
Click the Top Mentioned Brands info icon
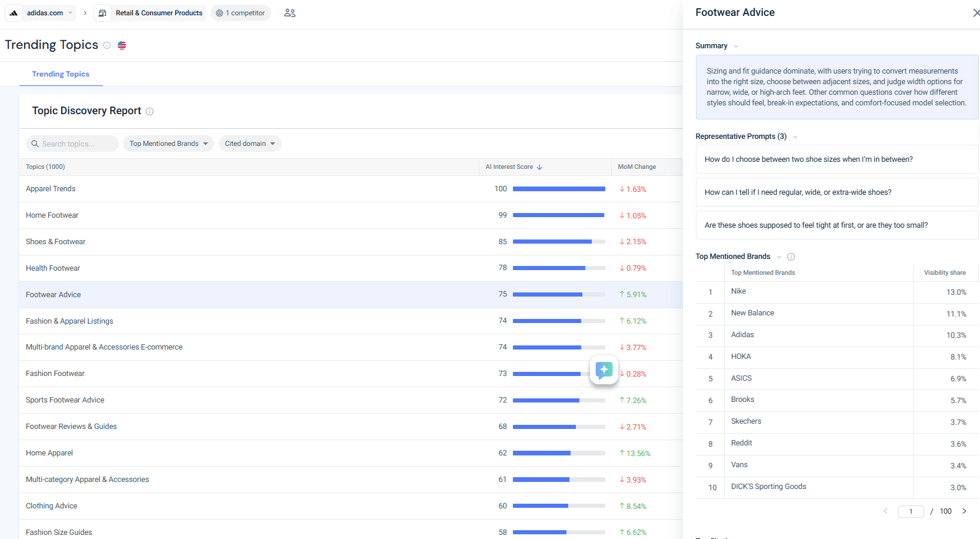pyautogui.click(x=791, y=257)
